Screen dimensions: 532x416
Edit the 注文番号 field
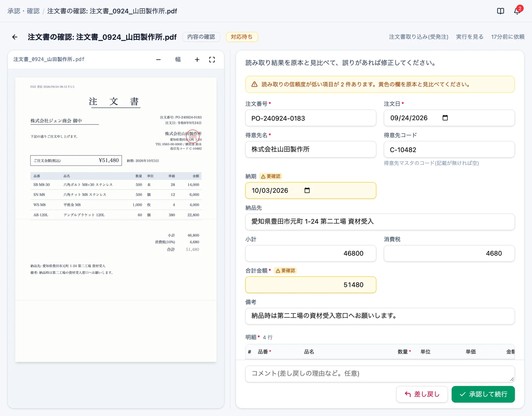click(311, 118)
